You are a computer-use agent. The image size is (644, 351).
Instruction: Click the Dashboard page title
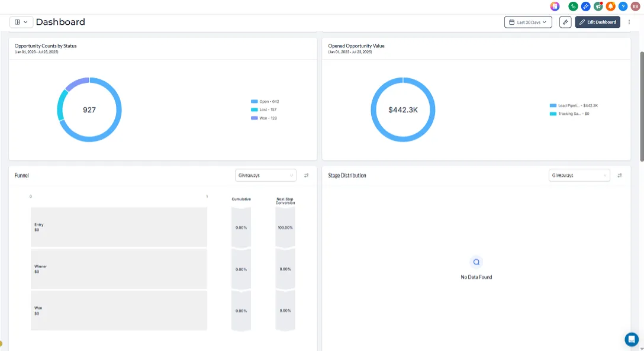pyautogui.click(x=60, y=22)
